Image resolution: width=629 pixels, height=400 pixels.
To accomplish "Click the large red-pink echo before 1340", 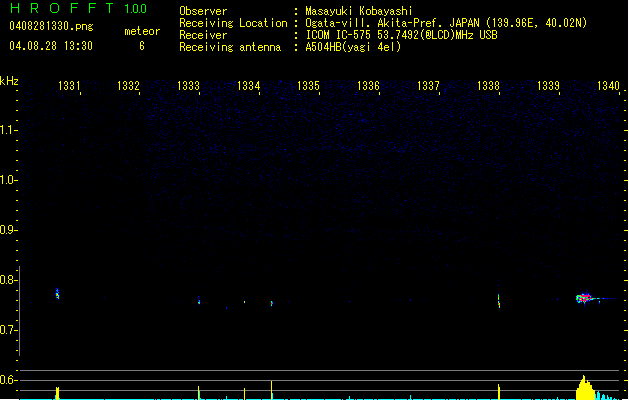I will pyautogui.click(x=584, y=298).
